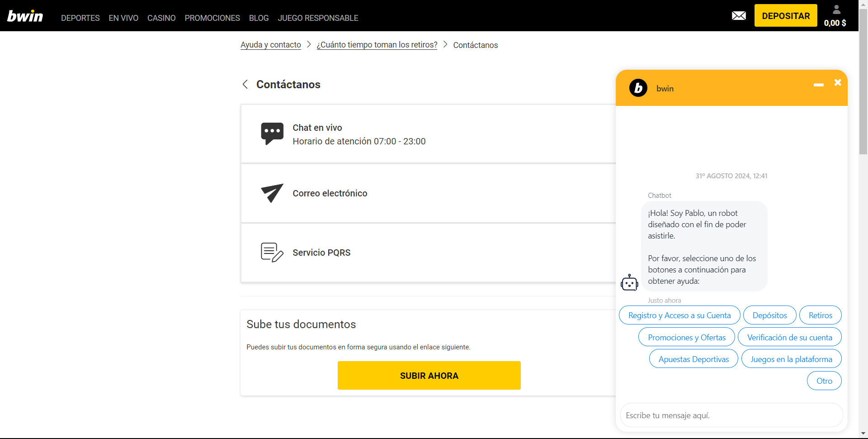Screen dimensions: 868x439
Task: Click the paper plane Correo electrónico icon
Action: click(272, 193)
